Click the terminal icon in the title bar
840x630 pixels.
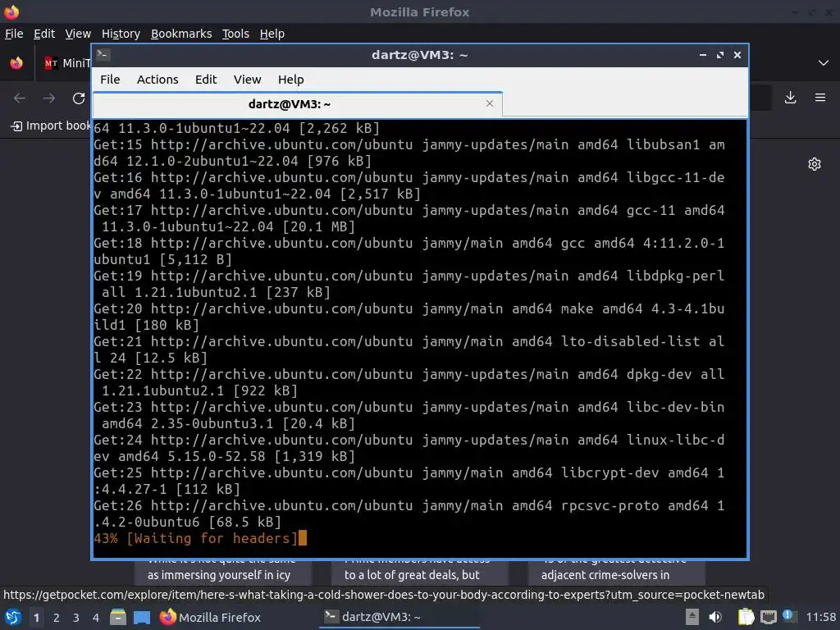click(x=103, y=54)
